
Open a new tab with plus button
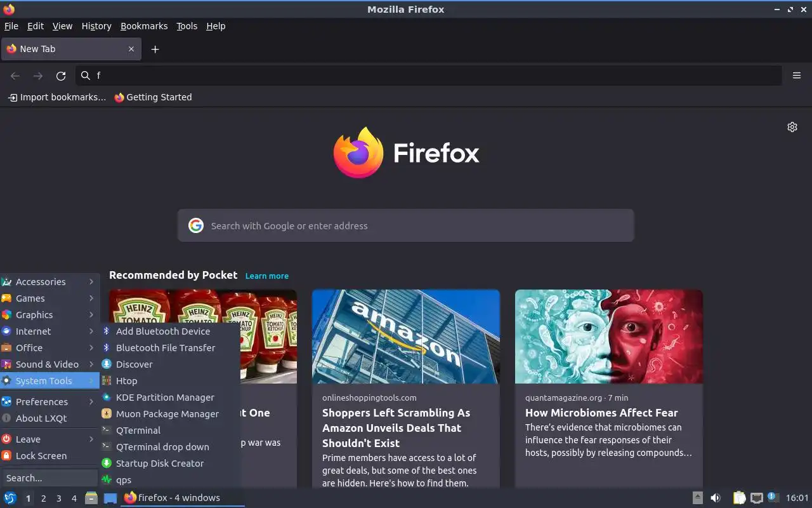(155, 49)
